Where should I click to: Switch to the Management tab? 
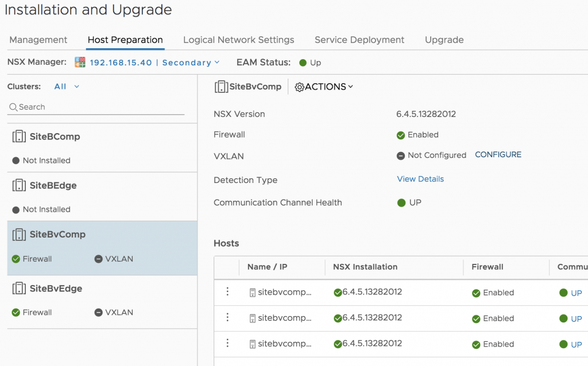tap(38, 40)
